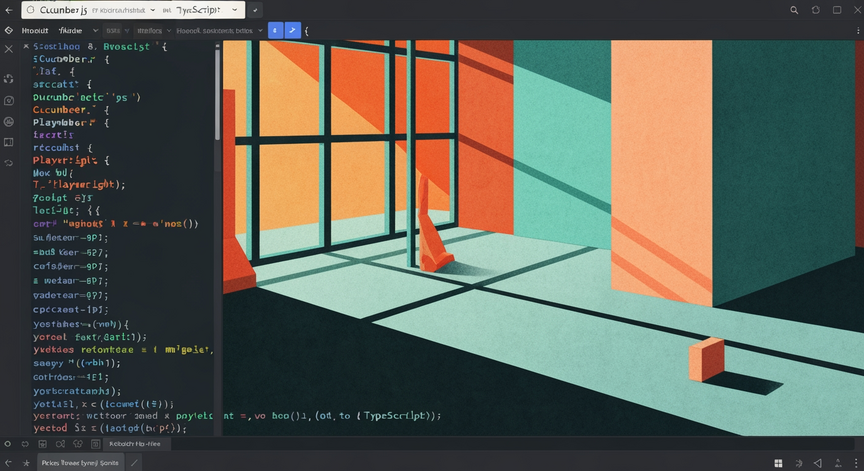
Task: Click the search magnifier icon at top right
Action: [x=794, y=10]
